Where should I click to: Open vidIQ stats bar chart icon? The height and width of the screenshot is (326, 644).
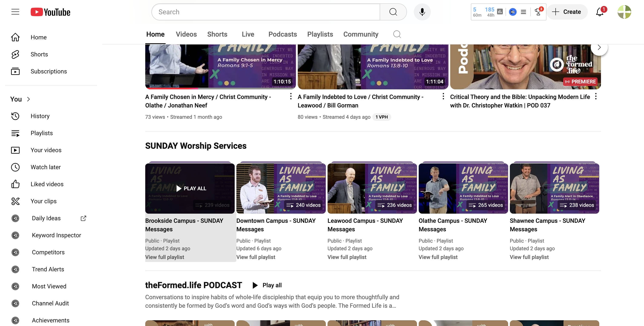(500, 12)
